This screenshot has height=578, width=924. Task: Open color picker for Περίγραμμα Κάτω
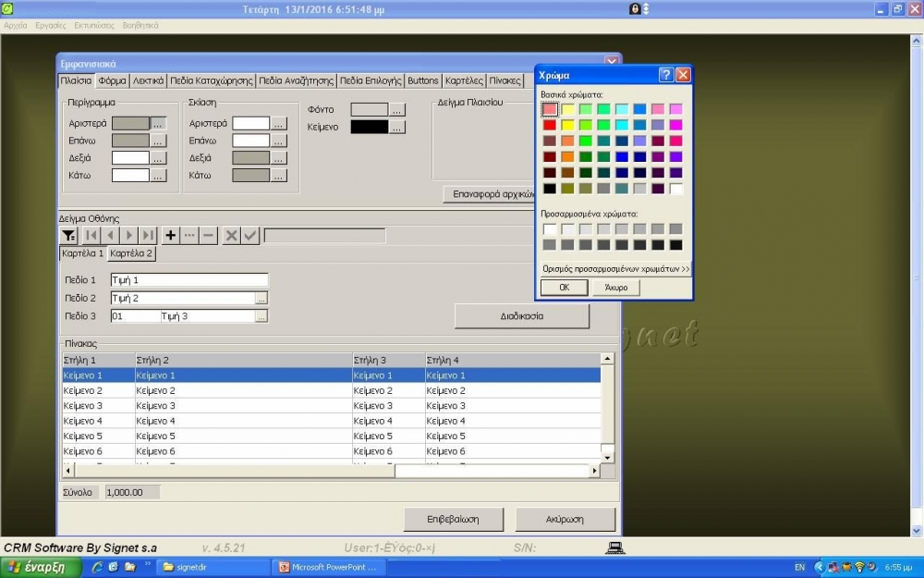pyautogui.click(x=158, y=175)
